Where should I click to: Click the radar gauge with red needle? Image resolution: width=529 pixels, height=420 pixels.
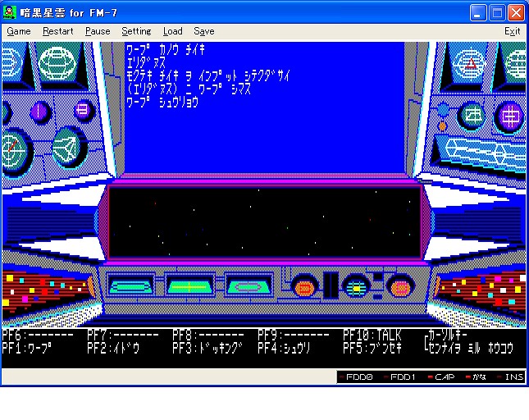tap(14, 151)
